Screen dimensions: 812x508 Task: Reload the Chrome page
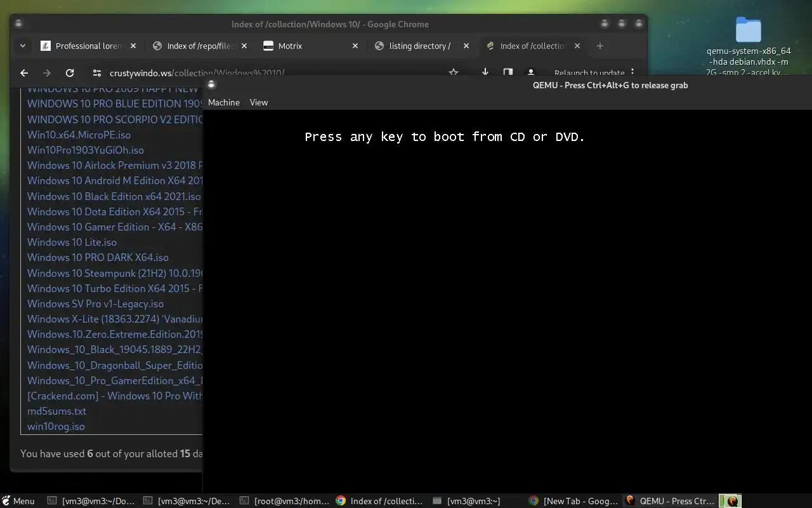click(x=70, y=73)
